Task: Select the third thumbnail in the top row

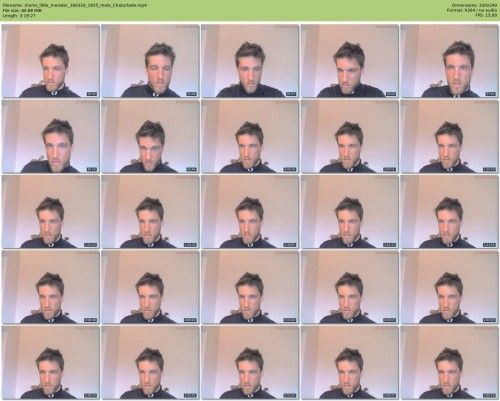Action: 250,61
